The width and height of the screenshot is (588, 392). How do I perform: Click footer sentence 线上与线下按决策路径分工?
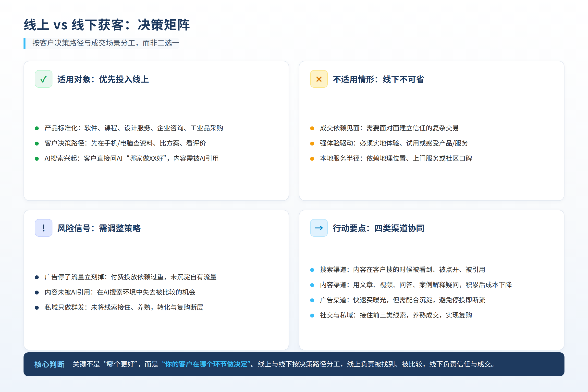tap(299, 364)
